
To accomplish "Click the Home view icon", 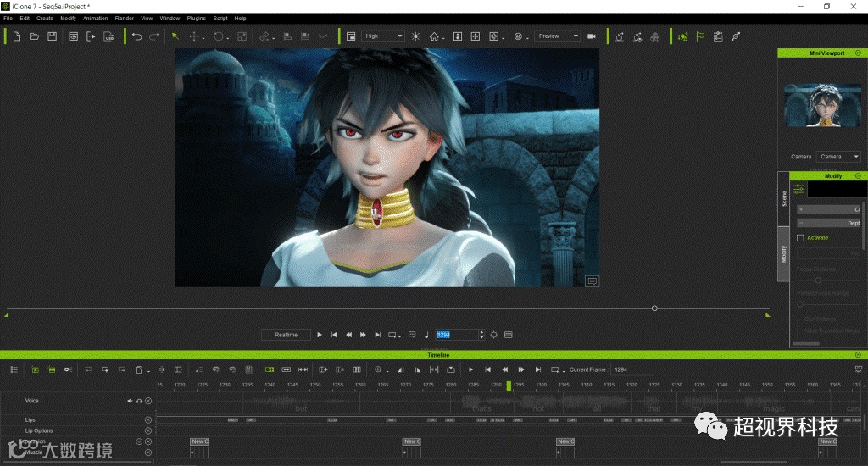I will 434,36.
